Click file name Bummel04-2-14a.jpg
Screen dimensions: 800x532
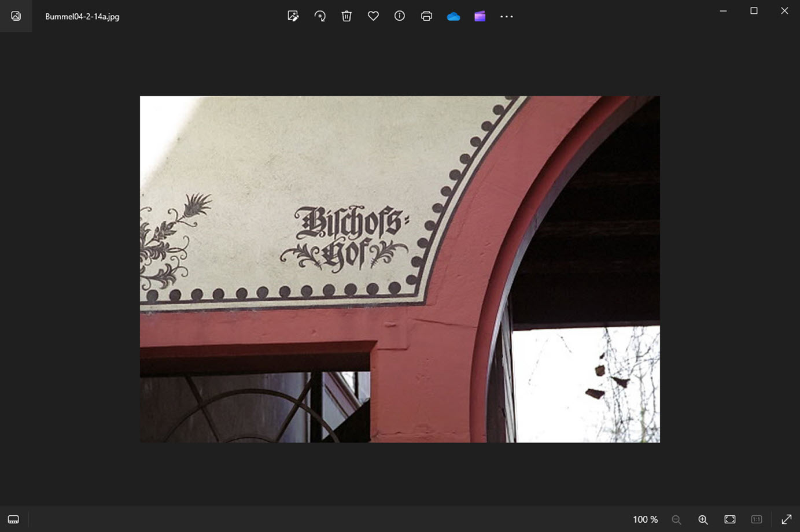pos(82,16)
